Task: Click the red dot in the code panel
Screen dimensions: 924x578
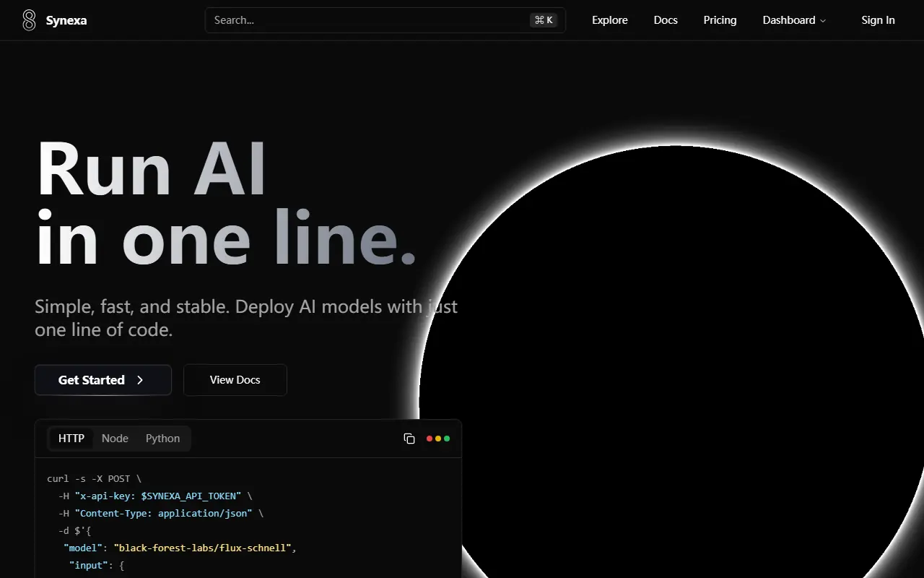Action: click(x=430, y=439)
